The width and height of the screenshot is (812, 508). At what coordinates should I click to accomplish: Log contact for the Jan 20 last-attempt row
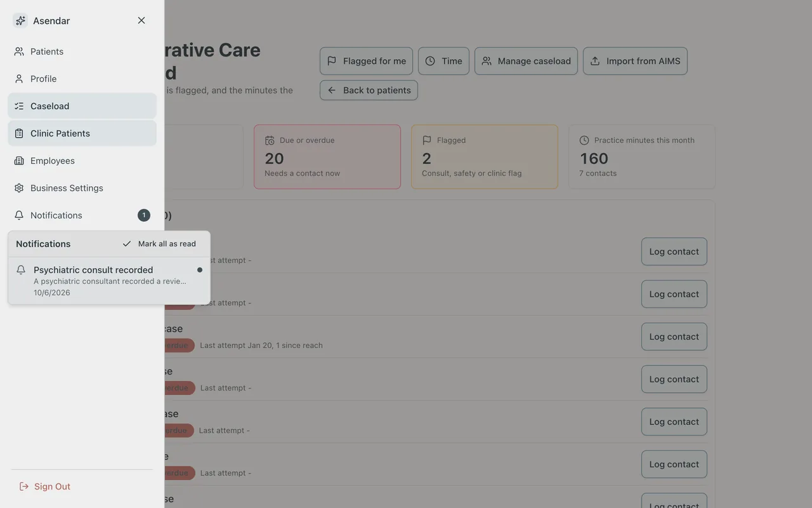tap(674, 337)
